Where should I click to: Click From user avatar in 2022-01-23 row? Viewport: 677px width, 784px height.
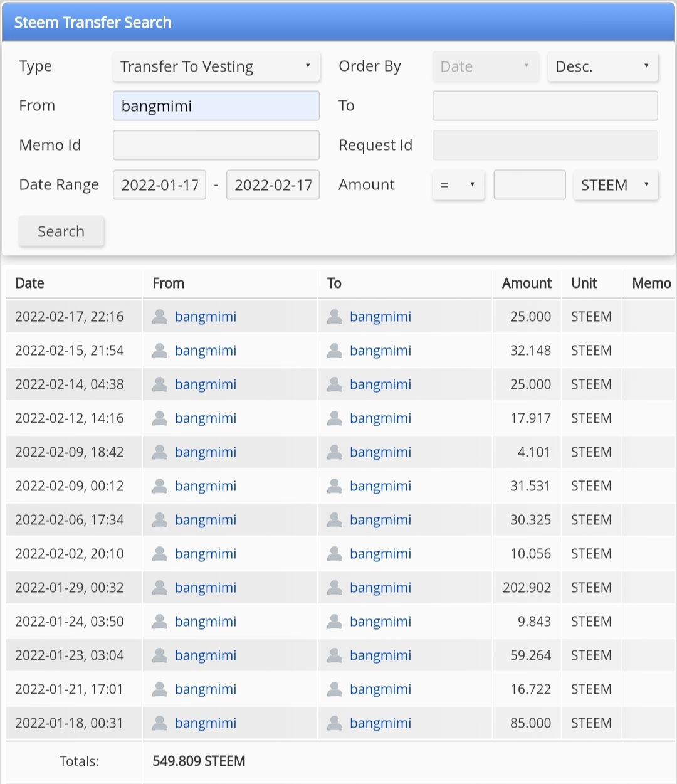[160, 655]
